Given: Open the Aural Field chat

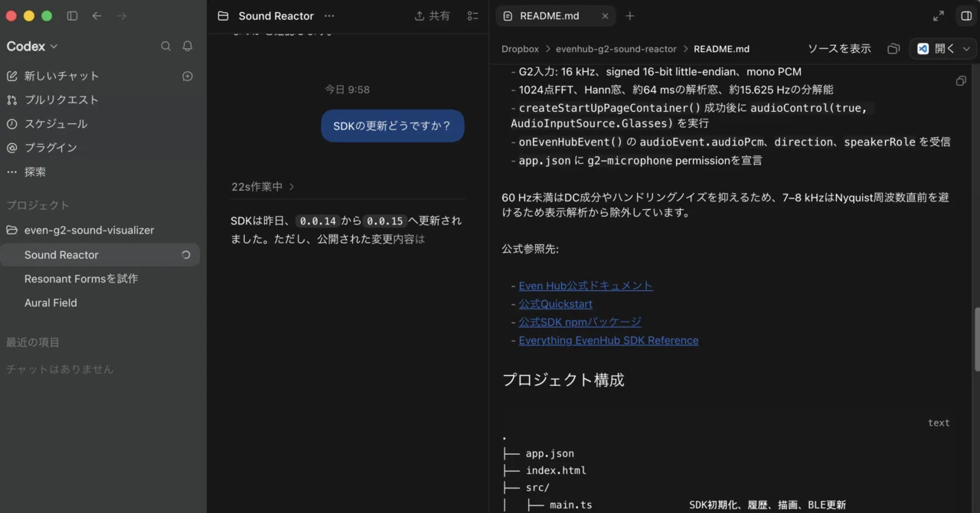Looking at the screenshot, I should pos(100,302).
